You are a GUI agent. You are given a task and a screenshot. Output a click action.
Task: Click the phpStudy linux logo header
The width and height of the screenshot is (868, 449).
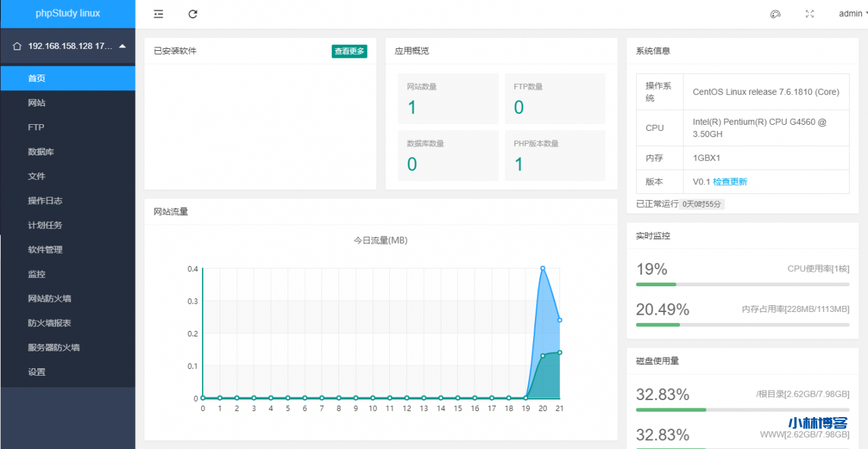pyautogui.click(x=68, y=14)
